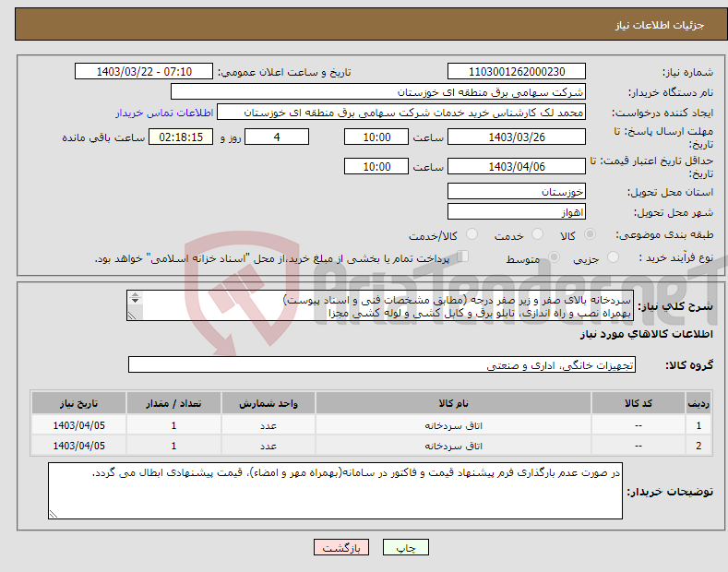Click the گروه کالا field
This screenshot has width=728, height=572.
382,365
